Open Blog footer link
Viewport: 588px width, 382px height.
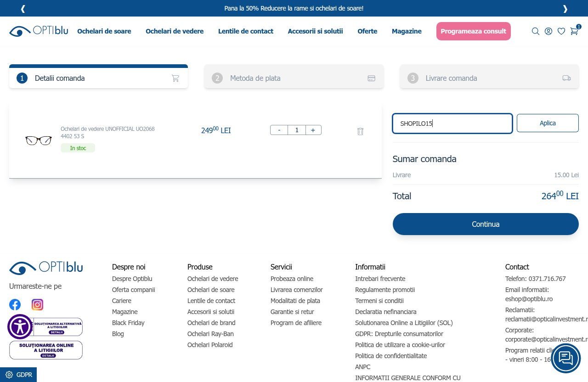click(118, 334)
